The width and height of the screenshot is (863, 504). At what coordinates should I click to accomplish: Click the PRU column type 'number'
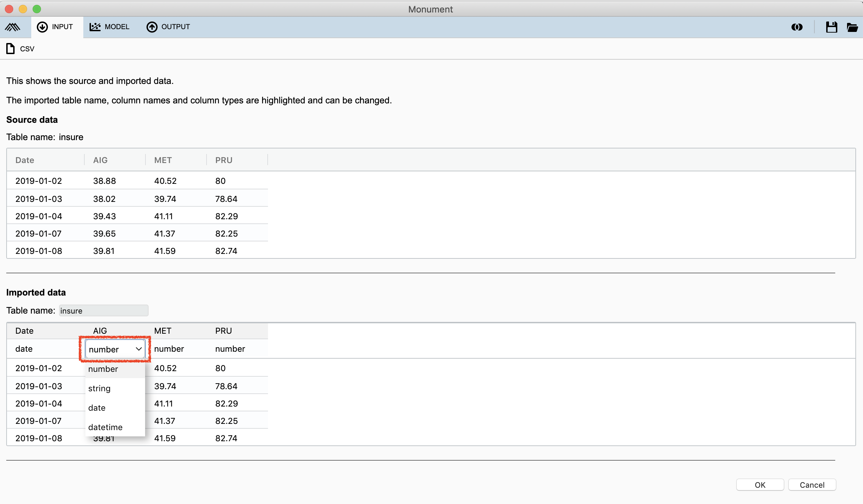pyautogui.click(x=230, y=349)
